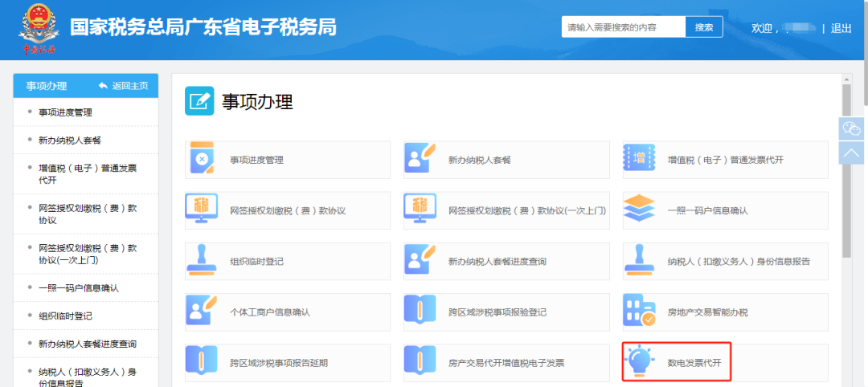Image resolution: width=868 pixels, height=387 pixels.
Task: Open the 个体工商户信息确认 card label
Action: click(x=270, y=313)
